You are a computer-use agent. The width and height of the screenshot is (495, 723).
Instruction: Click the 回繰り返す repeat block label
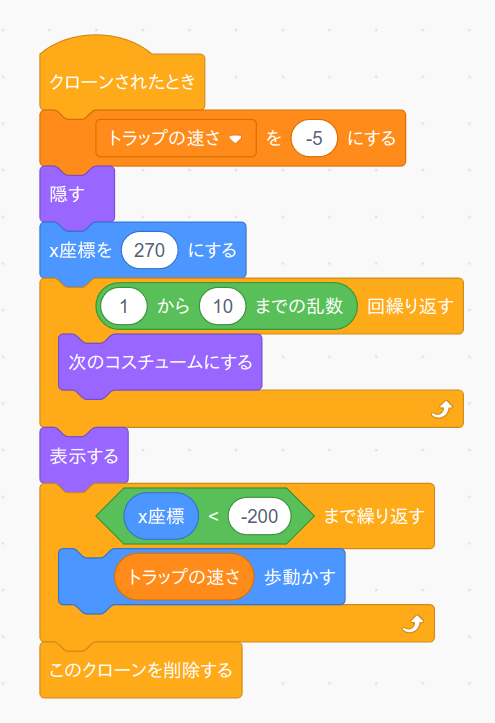(x=410, y=306)
